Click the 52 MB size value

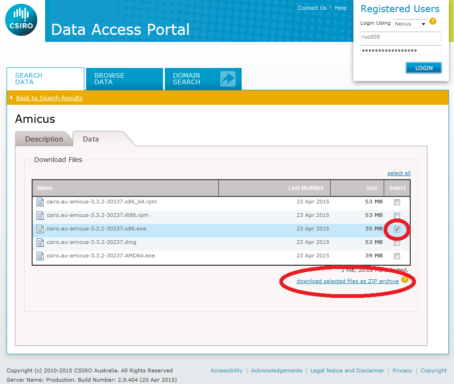(374, 242)
